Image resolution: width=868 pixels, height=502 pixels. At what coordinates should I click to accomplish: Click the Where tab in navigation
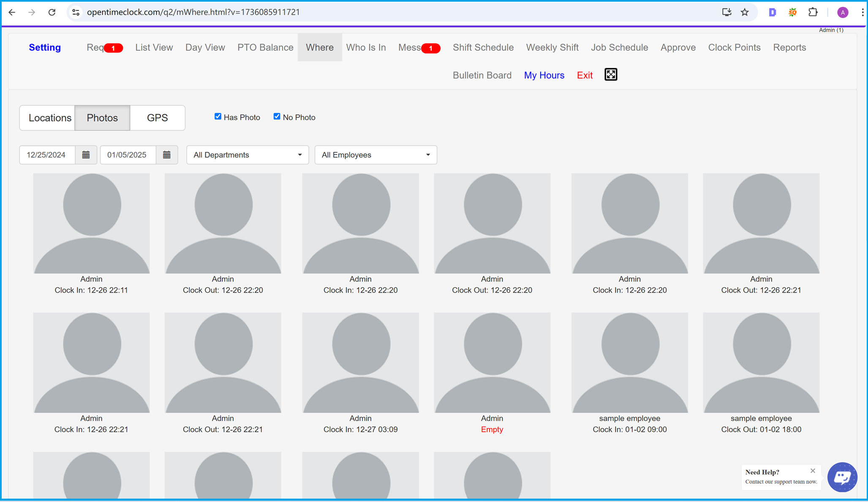click(319, 47)
